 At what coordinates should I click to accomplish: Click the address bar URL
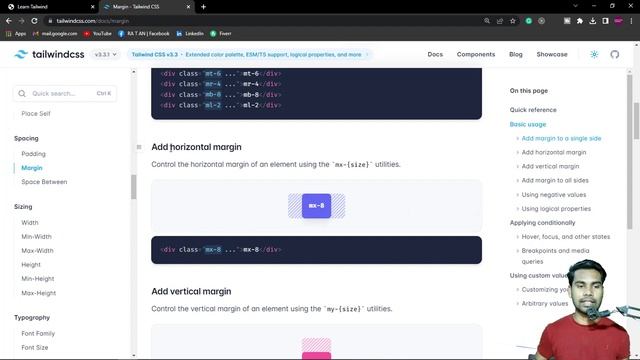click(93, 21)
